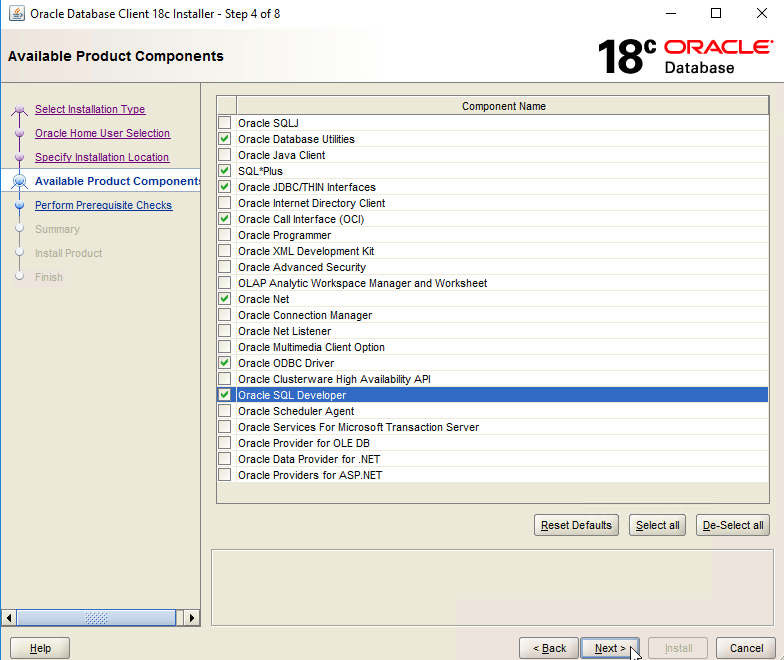Uncheck the Oracle Database Utilities checkbox

coord(224,138)
